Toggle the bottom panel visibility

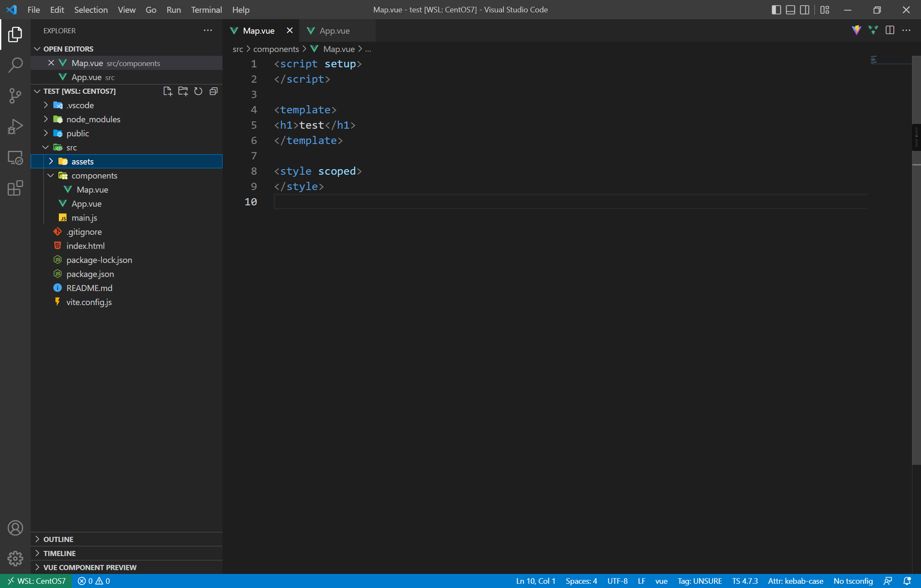click(x=791, y=10)
